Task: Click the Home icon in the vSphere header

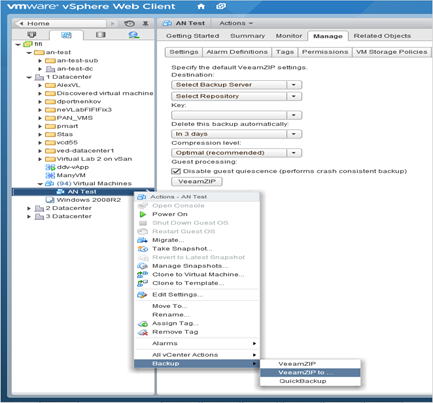Action: click(201, 6)
